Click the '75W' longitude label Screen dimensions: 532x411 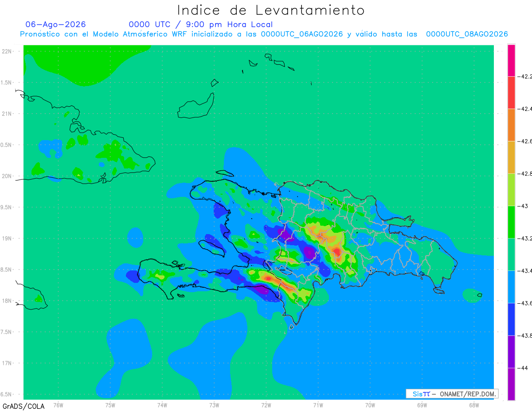tap(110, 405)
